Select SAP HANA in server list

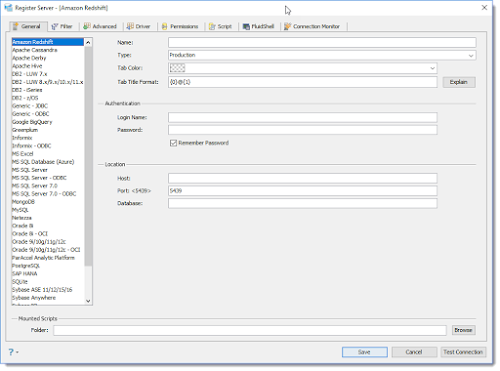48,274
